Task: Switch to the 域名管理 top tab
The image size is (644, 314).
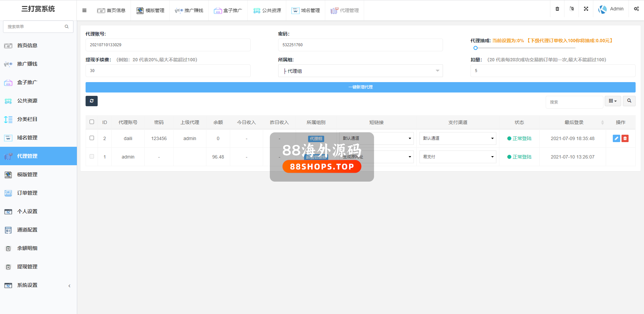Action: 306,10
